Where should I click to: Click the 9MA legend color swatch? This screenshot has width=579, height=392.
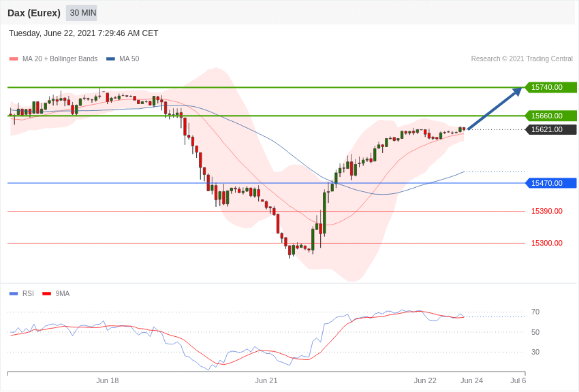(x=46, y=294)
